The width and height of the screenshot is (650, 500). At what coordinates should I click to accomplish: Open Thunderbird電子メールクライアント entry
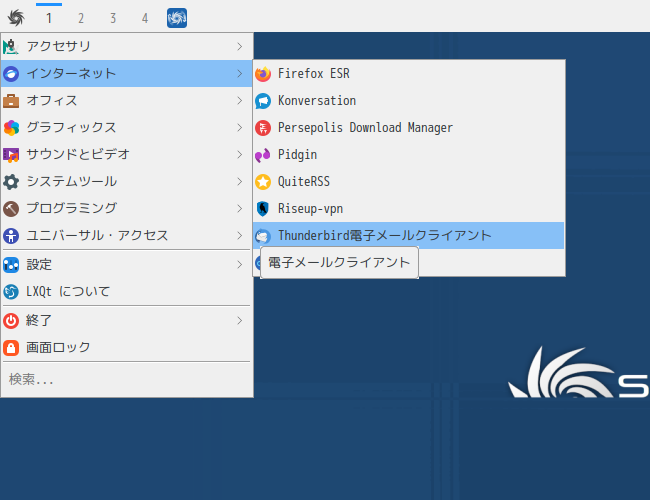(409, 235)
